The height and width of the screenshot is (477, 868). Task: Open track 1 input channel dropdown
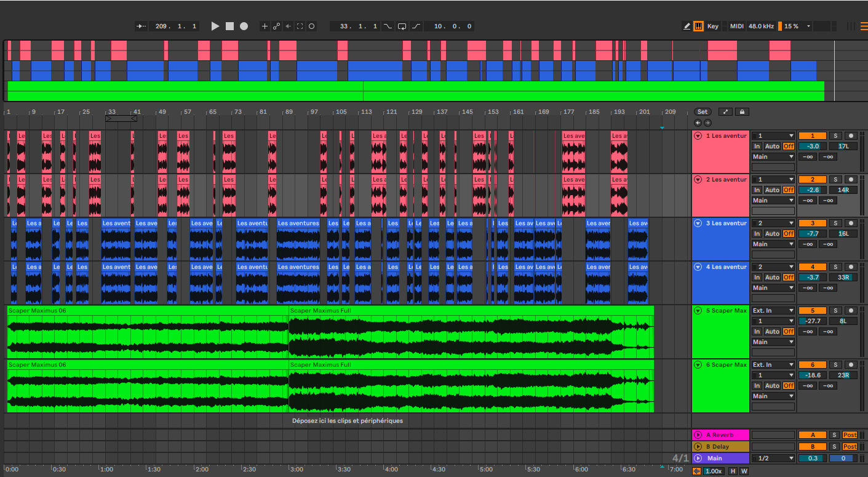[773, 136]
